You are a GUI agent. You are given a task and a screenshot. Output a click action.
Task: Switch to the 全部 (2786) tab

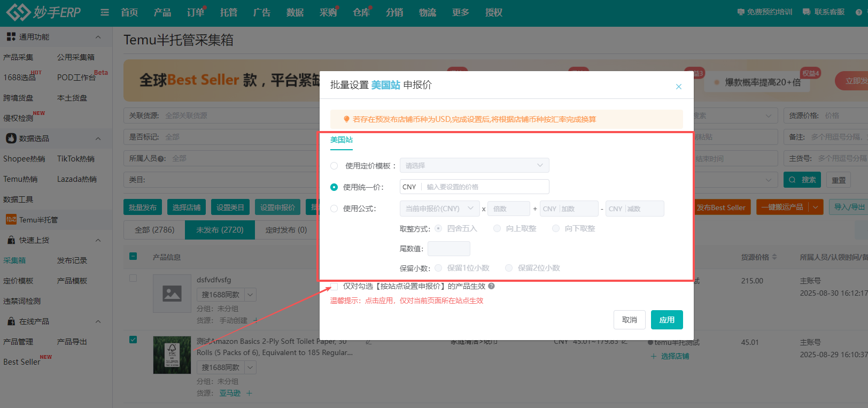pos(154,230)
